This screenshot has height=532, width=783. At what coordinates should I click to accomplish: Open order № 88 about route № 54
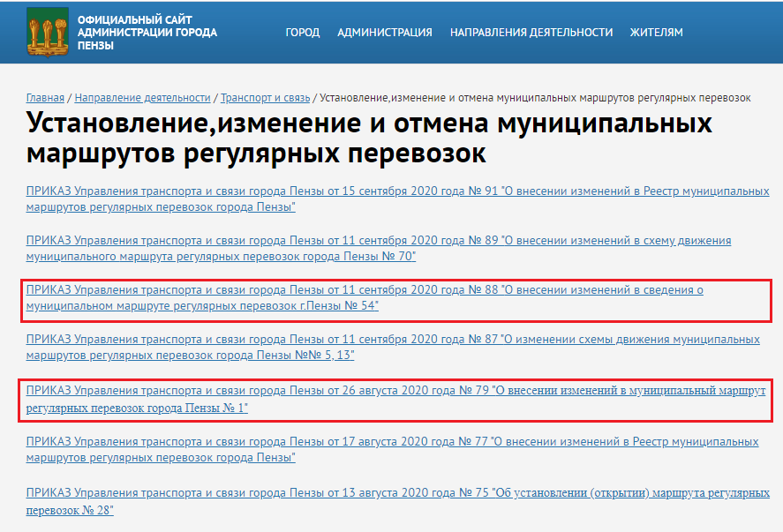point(365,297)
